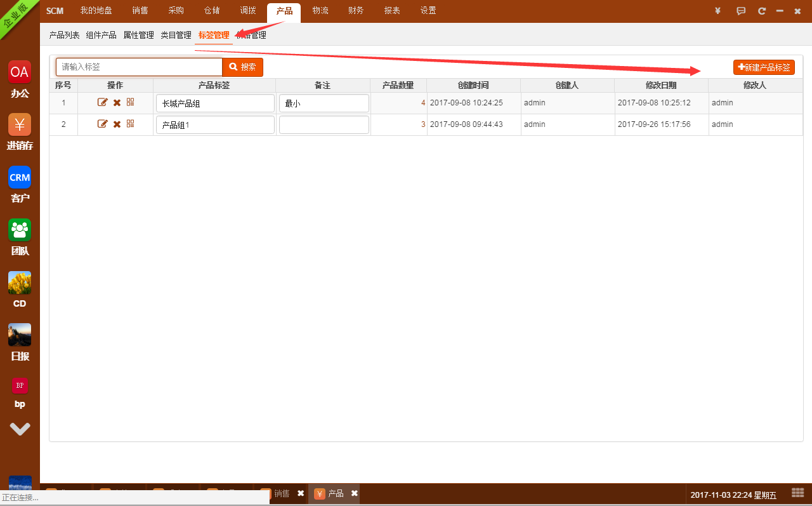Image resolution: width=812 pixels, height=506 pixels.
Task: Close the 产品 tab in bottom taskbar
Action: pyautogui.click(x=355, y=494)
